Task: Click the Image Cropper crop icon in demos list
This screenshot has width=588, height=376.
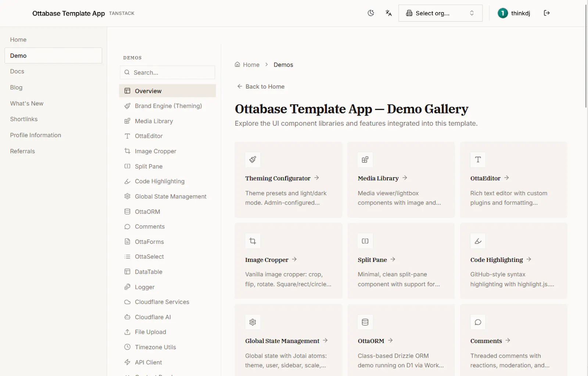Action: click(x=128, y=151)
